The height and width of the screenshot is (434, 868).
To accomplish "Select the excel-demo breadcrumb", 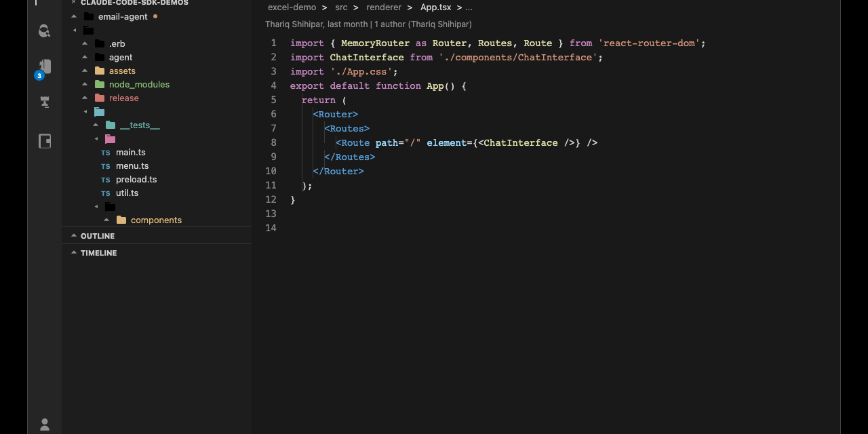I will click(292, 7).
